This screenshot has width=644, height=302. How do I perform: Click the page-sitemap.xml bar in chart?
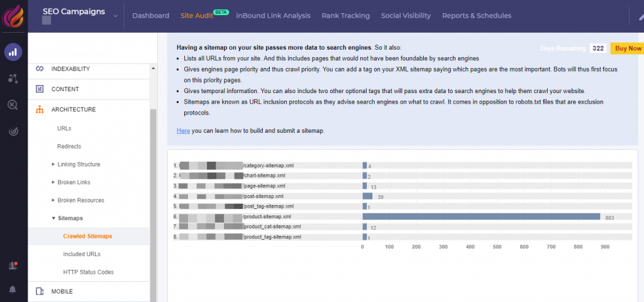[x=365, y=186]
